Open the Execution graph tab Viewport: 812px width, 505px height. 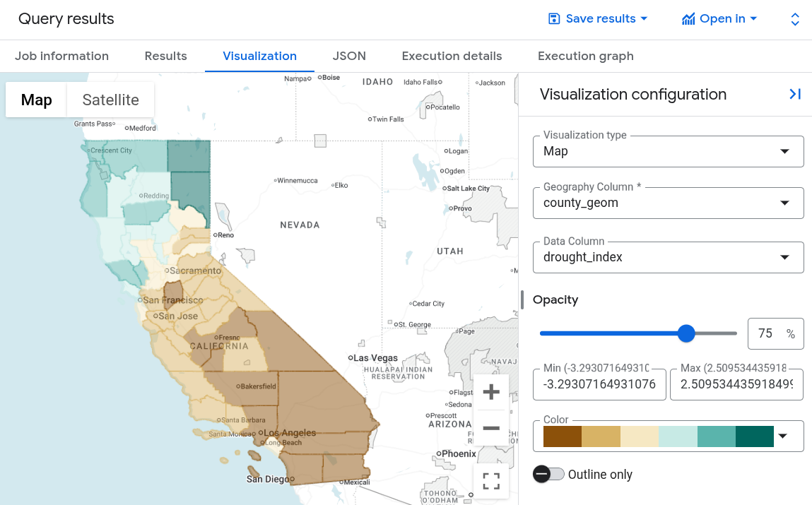coord(586,56)
